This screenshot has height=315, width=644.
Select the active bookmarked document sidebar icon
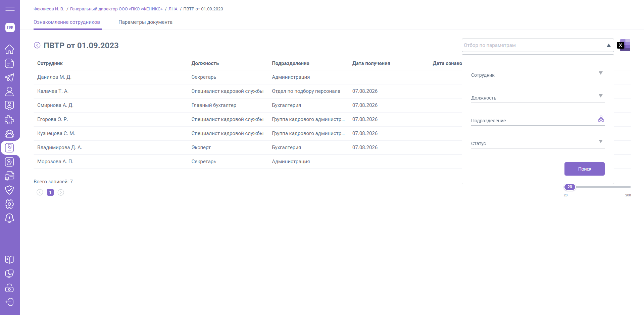pyautogui.click(x=9, y=148)
